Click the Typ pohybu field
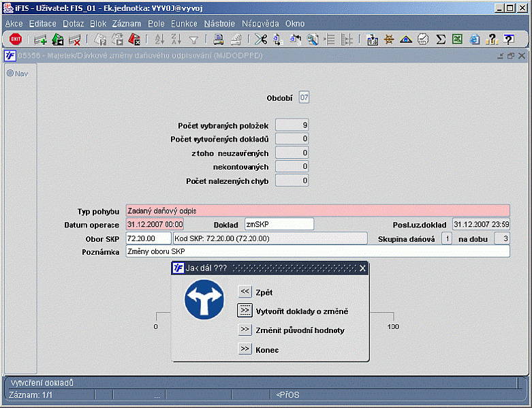Screen dimensions: 532x408 [317, 210]
